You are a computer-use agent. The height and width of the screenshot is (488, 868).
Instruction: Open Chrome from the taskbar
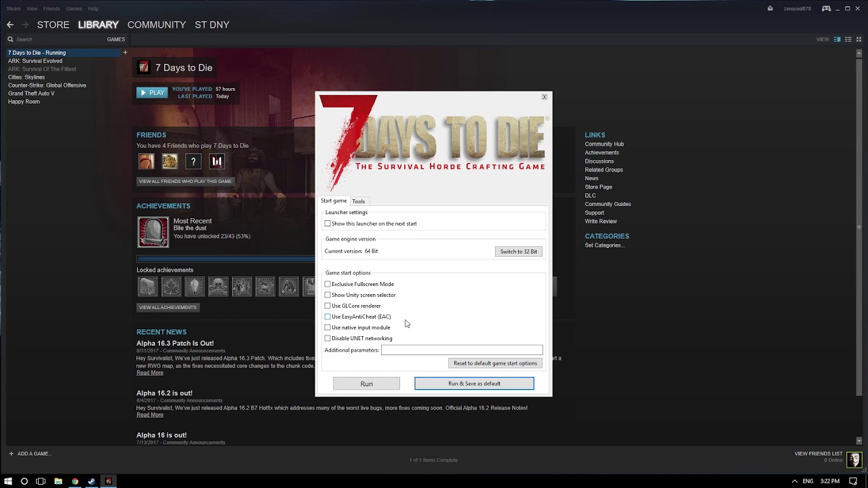coord(75,481)
